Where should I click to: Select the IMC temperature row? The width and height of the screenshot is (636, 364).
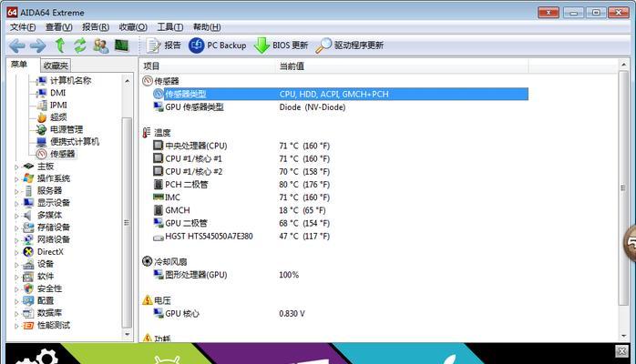click(340, 197)
